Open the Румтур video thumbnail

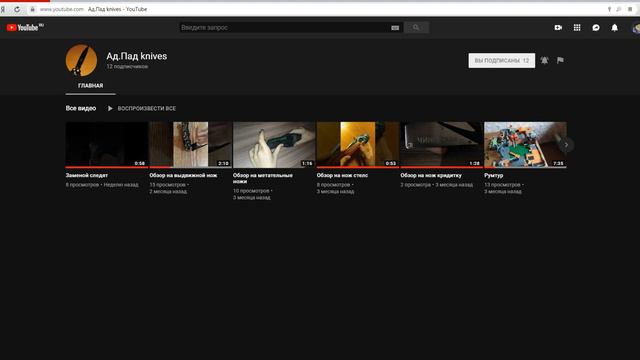point(525,144)
